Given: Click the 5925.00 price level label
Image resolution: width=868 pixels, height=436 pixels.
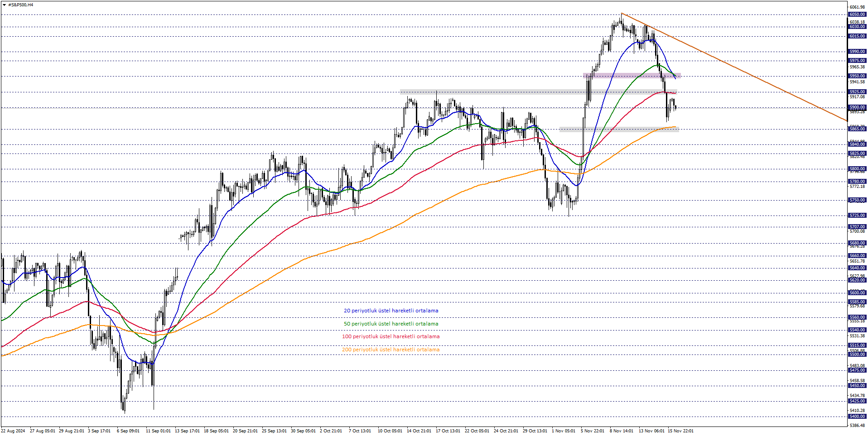Looking at the screenshot, I should (857, 92).
